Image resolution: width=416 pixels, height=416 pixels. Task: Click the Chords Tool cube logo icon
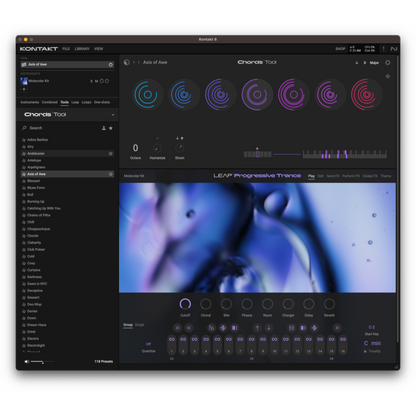click(x=126, y=62)
